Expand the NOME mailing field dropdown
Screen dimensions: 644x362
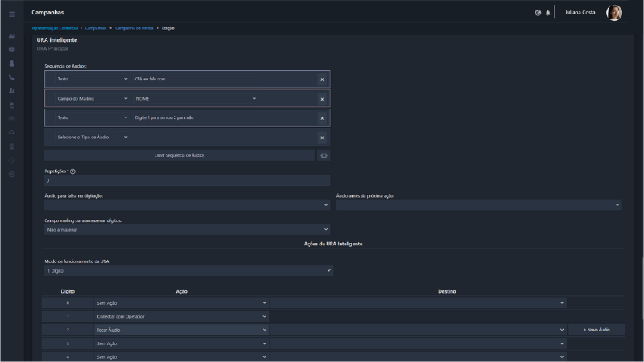[196, 99]
